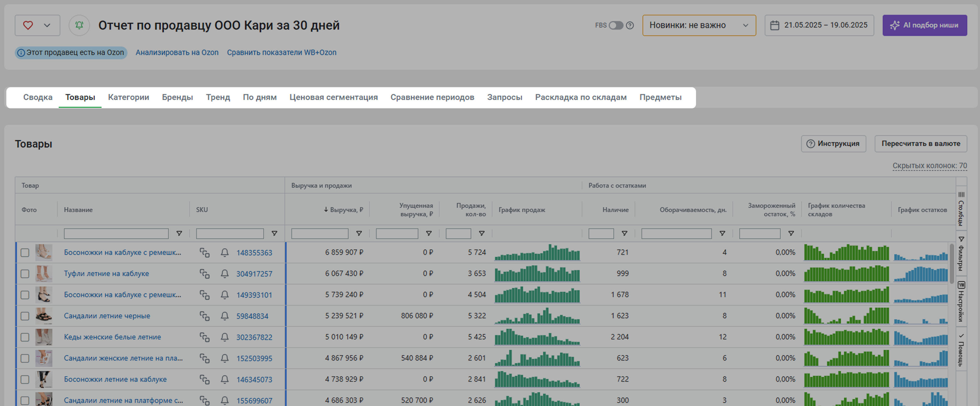Open product Кеды женские белые летние
The image size is (980, 406).
[112, 337]
